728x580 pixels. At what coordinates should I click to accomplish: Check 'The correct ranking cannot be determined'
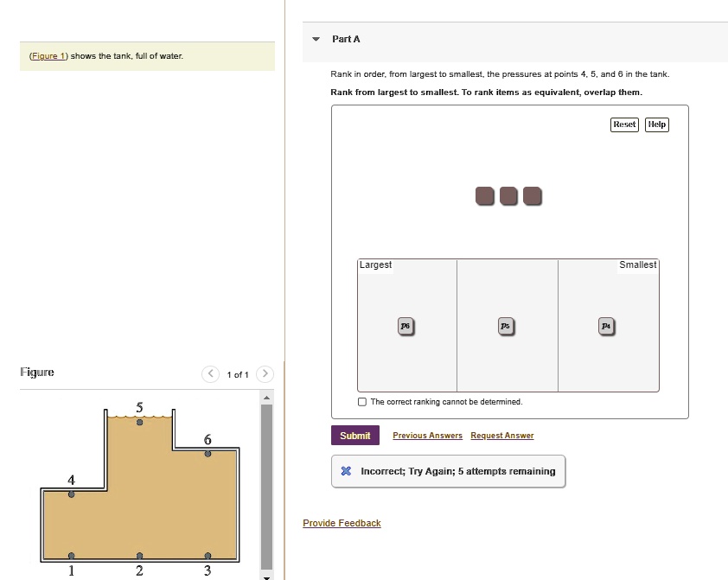tap(361, 401)
